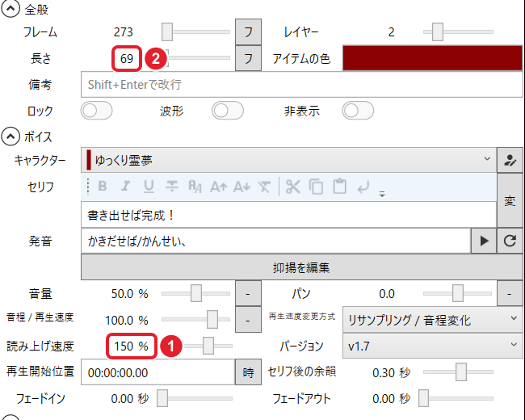
Task: Click the フェードアウト slider
Action: click(456, 398)
